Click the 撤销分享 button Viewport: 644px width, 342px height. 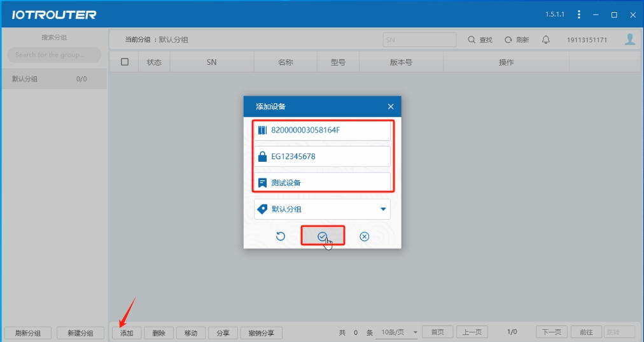[261, 332]
